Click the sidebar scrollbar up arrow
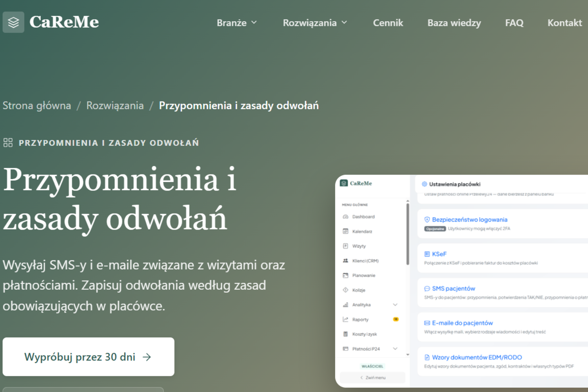The width and height of the screenshot is (588, 392). [408, 201]
